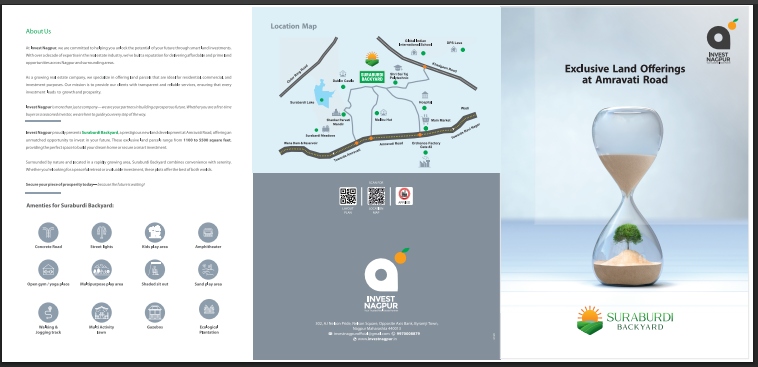Select the Walking & Jogging track icon
This screenshot has height=367, width=758.
coord(48,312)
